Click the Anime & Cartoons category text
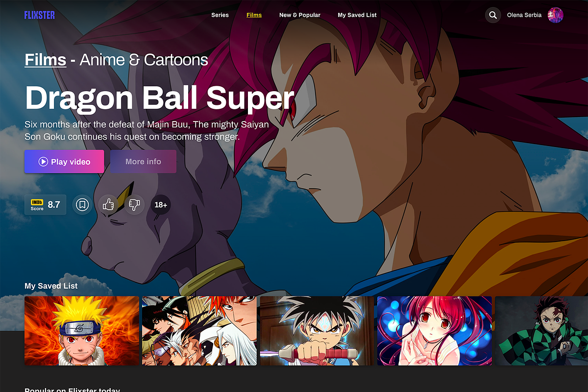 coord(144,60)
